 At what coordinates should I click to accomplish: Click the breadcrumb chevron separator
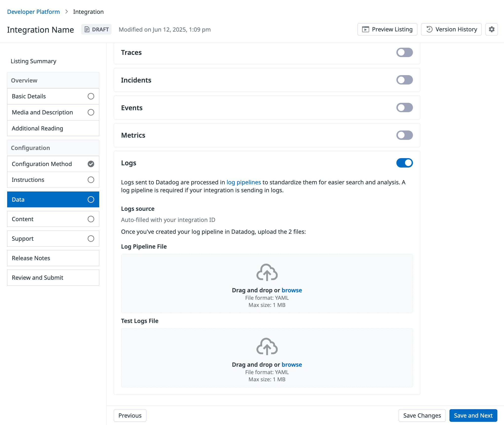(66, 12)
